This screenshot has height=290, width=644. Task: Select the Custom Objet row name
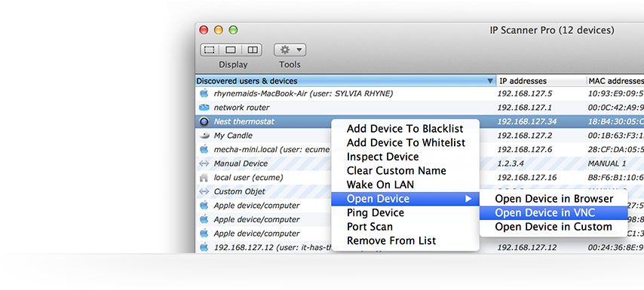pos(240,191)
